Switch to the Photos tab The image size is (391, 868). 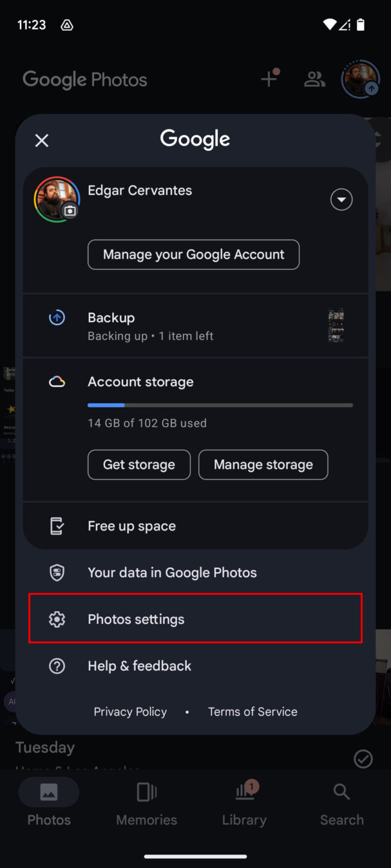48,791
